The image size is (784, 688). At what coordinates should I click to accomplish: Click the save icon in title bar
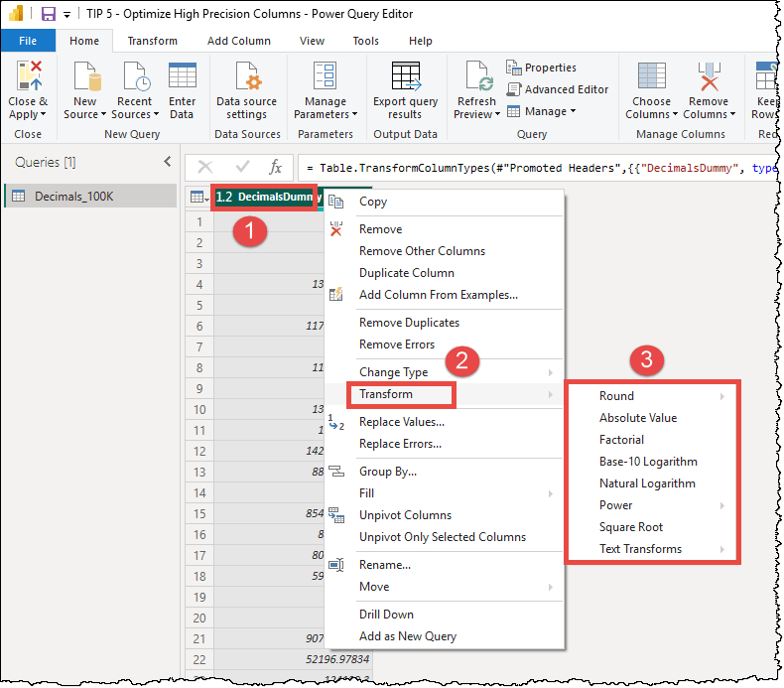coord(48,14)
